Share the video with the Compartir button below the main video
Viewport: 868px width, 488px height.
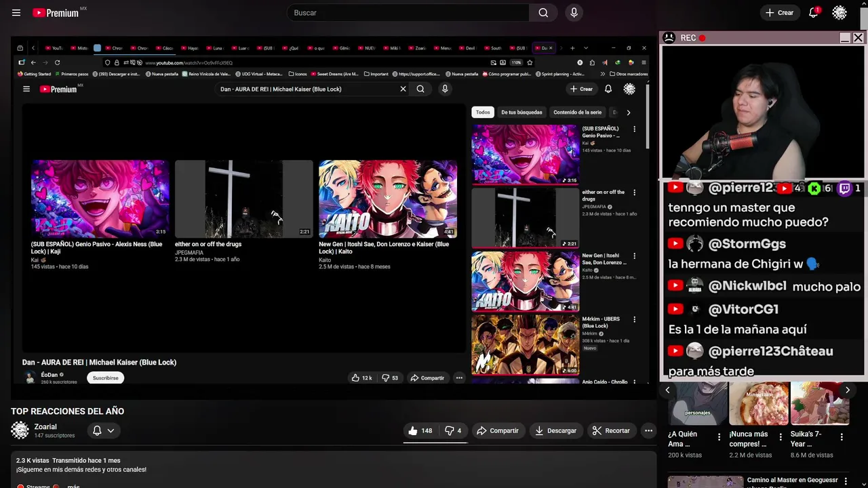[497, 430]
